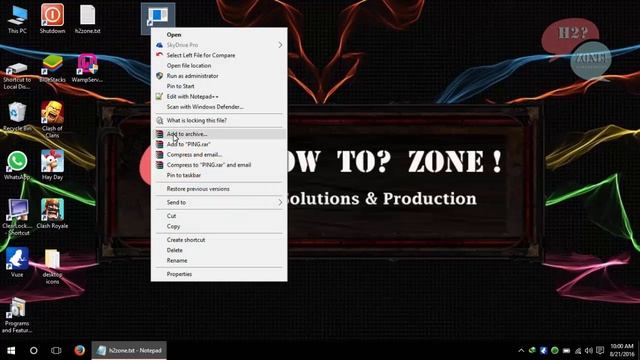Switch to h2zone.txt - Notepad taskbar button
This screenshot has height=360, width=640.
(x=129, y=350)
